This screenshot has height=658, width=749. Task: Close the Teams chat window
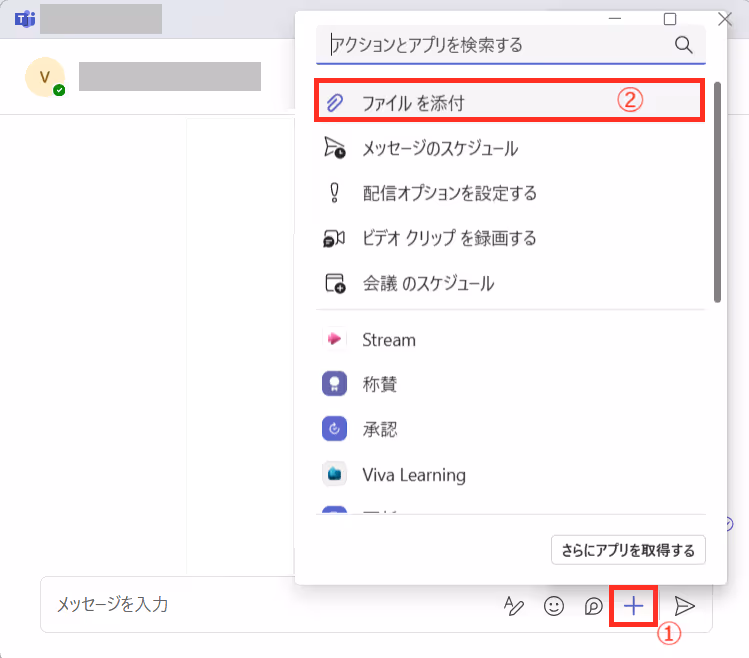(x=725, y=19)
